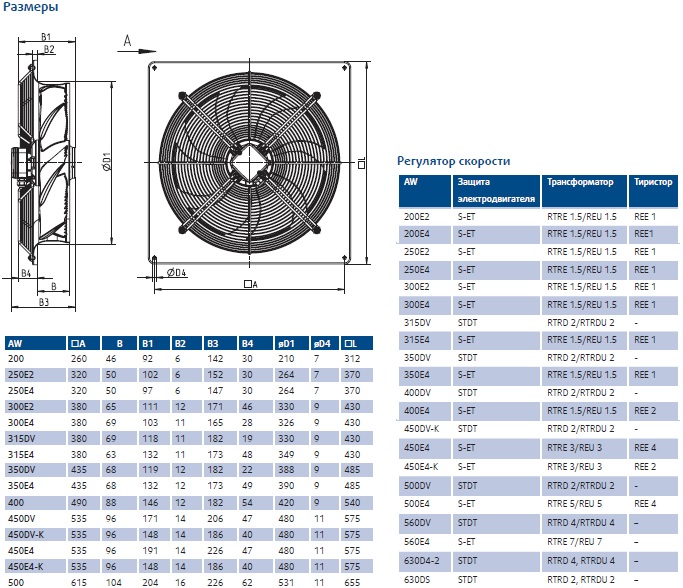The width and height of the screenshot is (683, 588).
Task: Click the REE 4 cell for 500E4
Action: (645, 504)
